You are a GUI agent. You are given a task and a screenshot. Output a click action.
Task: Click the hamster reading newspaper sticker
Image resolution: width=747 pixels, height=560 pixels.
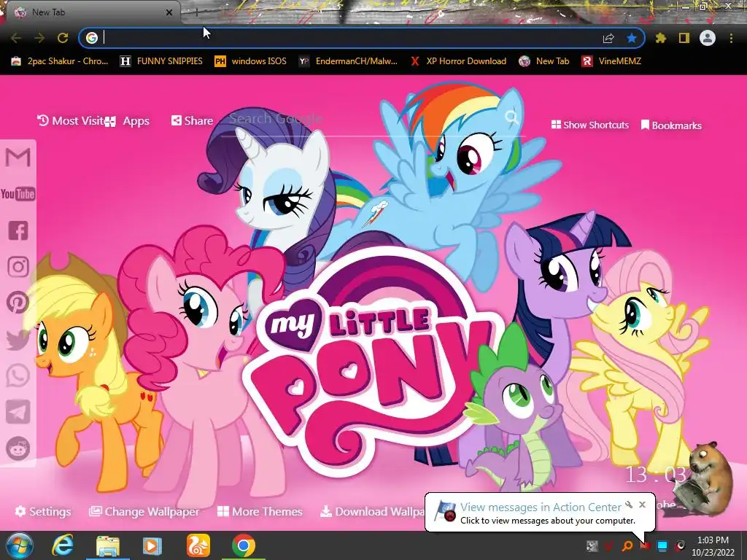pyautogui.click(x=704, y=478)
